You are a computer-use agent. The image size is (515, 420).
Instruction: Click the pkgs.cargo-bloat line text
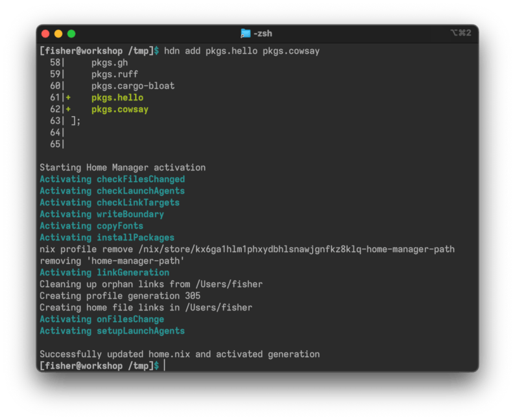coord(133,86)
